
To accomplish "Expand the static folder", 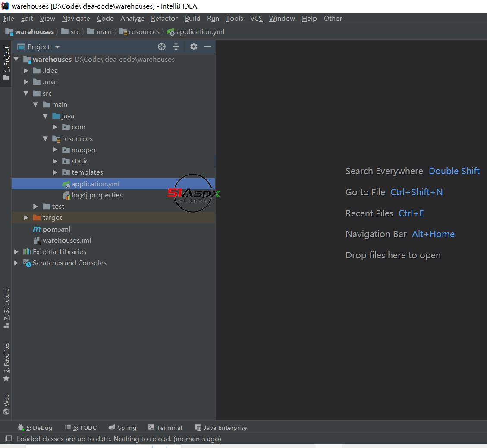I will 55,161.
